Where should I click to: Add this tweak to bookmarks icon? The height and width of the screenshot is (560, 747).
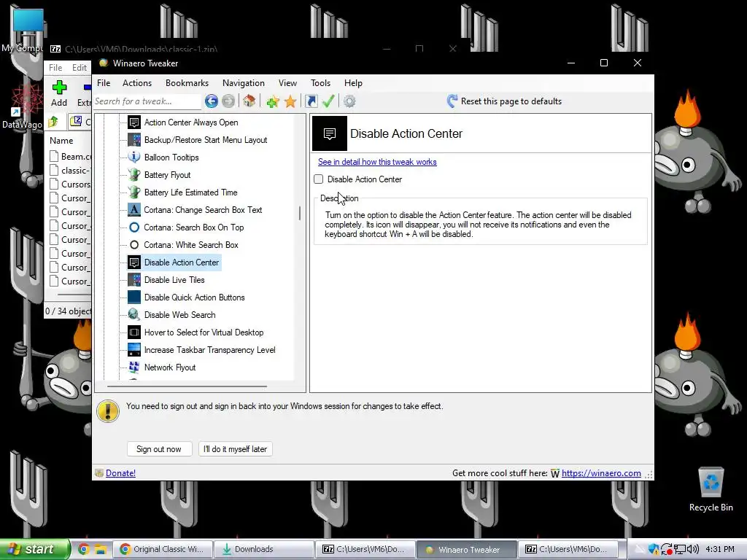pos(273,101)
